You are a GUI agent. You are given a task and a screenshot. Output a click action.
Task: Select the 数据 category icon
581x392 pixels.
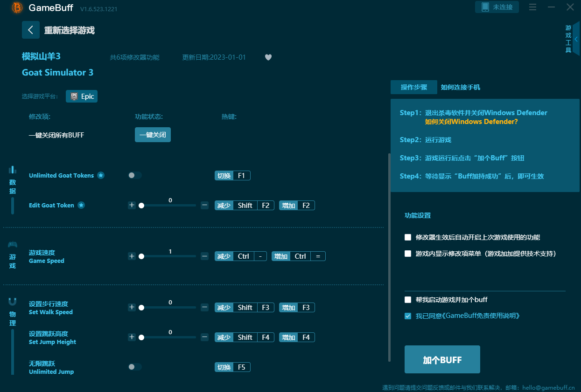click(x=13, y=170)
